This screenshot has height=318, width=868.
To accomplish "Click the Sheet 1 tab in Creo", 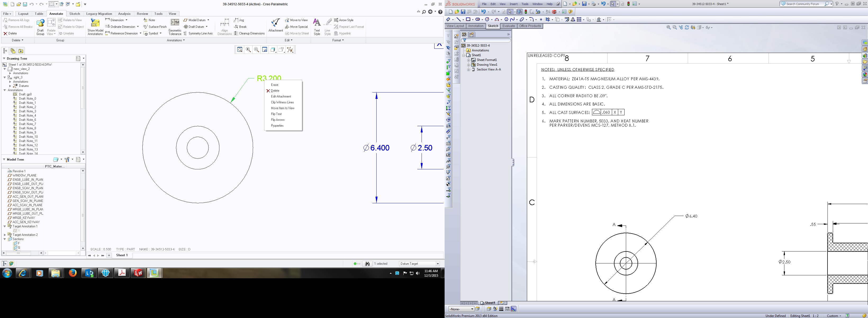I will tap(122, 255).
